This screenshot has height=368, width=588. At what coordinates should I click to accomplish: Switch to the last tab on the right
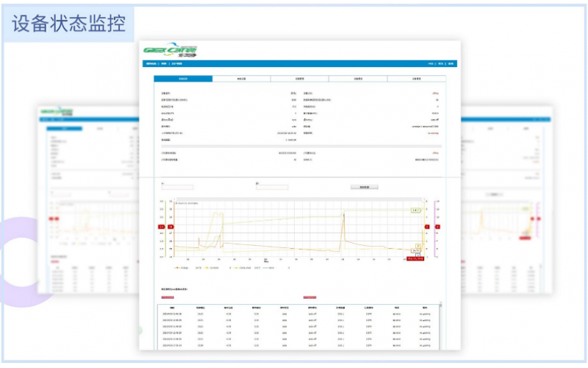(x=416, y=78)
